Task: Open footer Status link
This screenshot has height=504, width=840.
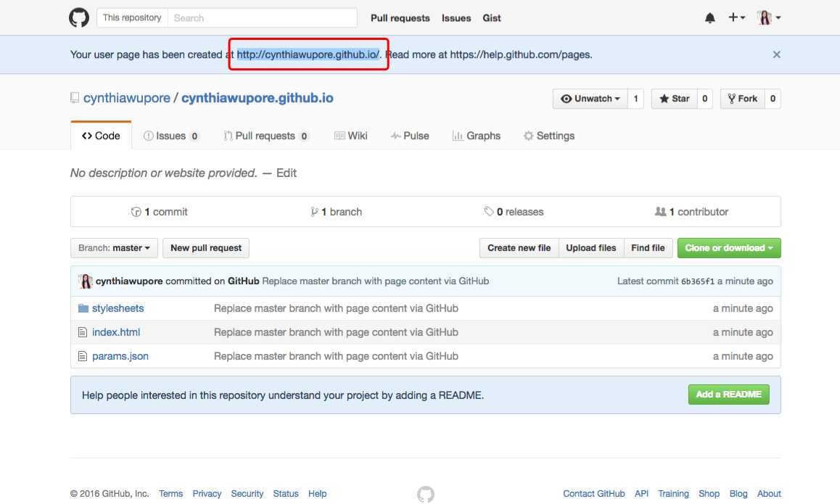Action: 286,494
